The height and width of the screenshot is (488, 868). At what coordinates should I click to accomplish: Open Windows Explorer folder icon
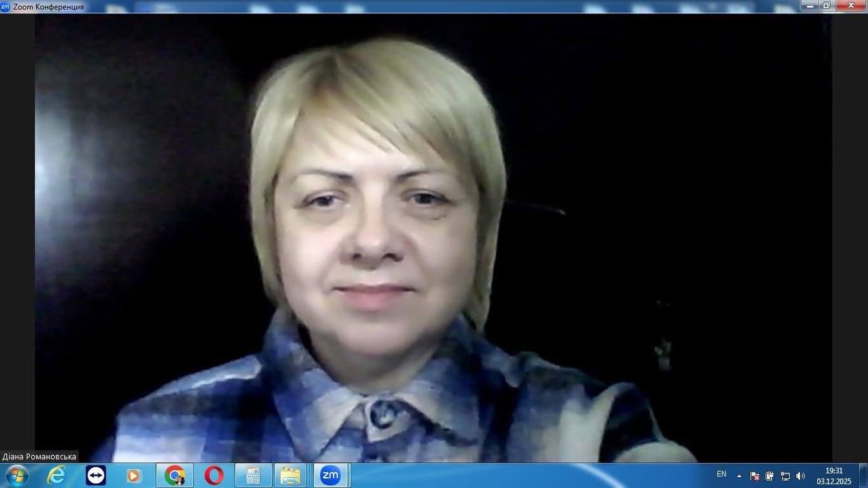tap(290, 476)
